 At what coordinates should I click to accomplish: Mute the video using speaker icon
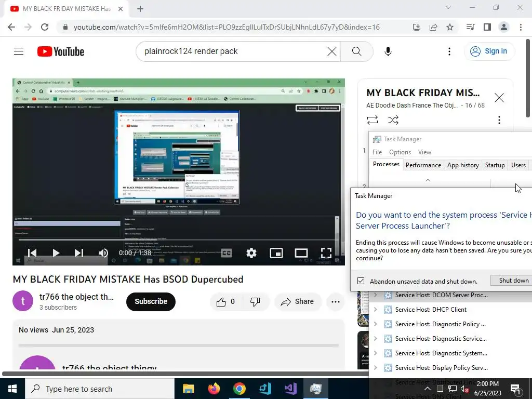pos(103,253)
